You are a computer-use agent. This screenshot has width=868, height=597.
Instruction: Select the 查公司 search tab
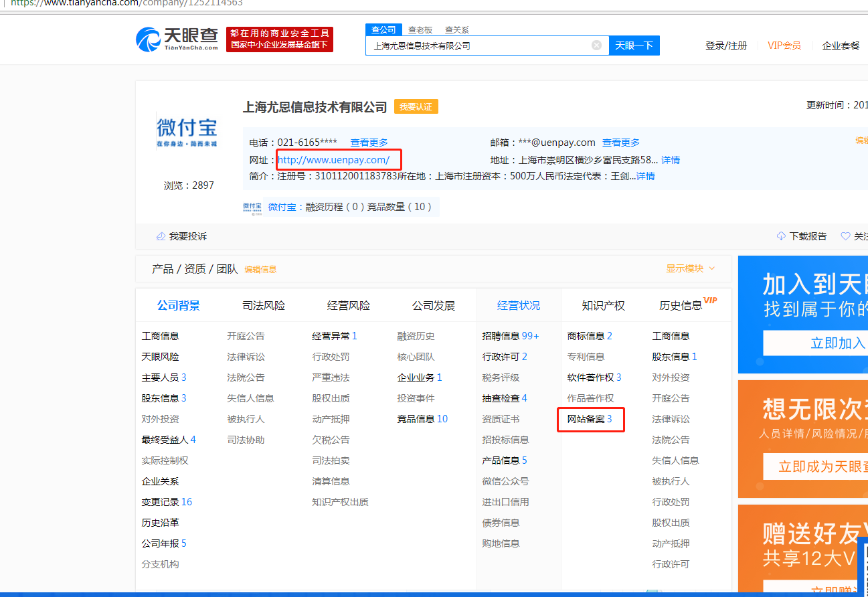tap(384, 29)
